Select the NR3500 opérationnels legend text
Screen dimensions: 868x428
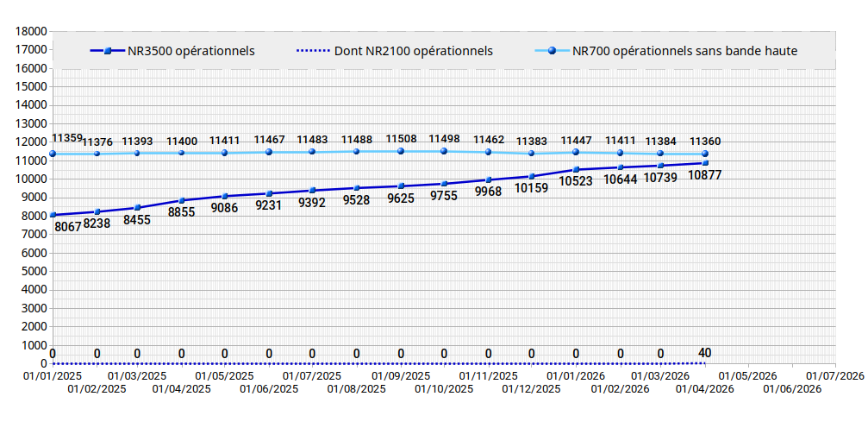click(190, 52)
